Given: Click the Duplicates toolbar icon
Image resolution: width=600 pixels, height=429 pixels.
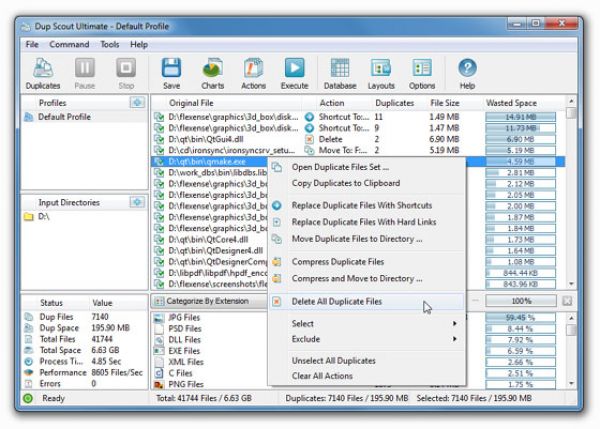Looking at the screenshot, I should [x=42, y=72].
